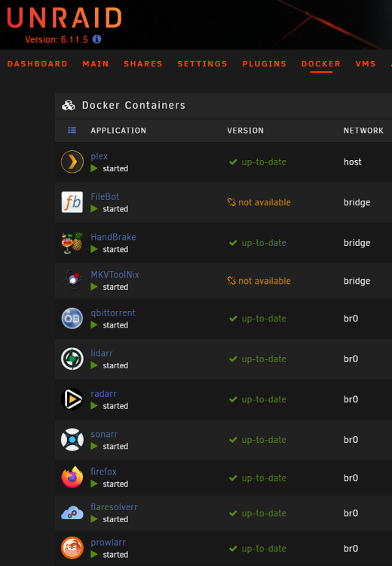
Task: Click the checkmark icon in plex version cell
Action: click(x=233, y=162)
